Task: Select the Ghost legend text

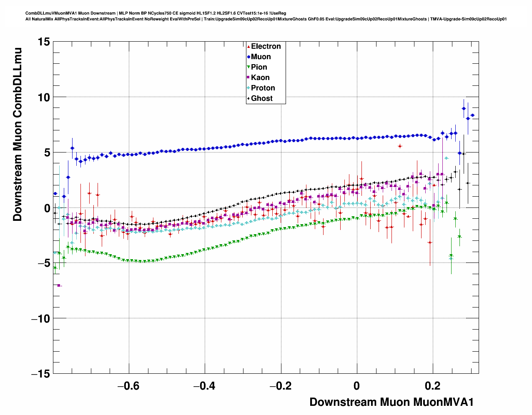Action: coord(261,98)
